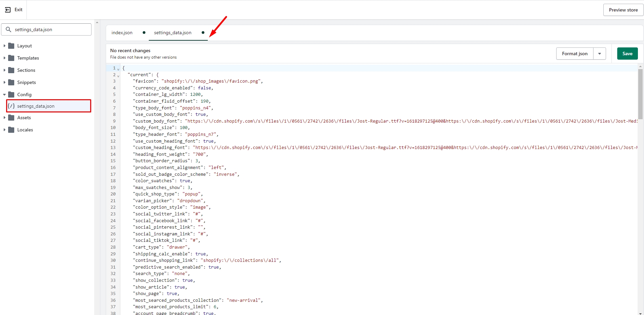The image size is (644, 315).
Task: Click the Snippets folder icon
Action: click(x=11, y=82)
